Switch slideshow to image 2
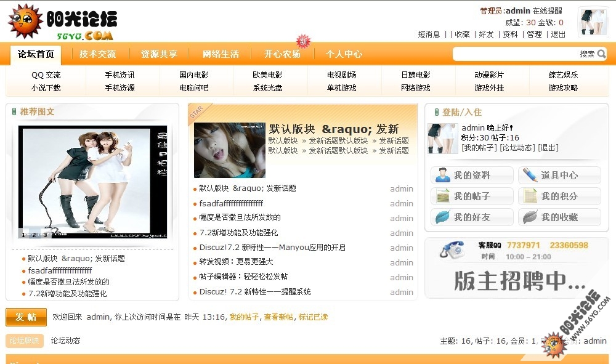This screenshot has width=616, height=364. coord(34,235)
